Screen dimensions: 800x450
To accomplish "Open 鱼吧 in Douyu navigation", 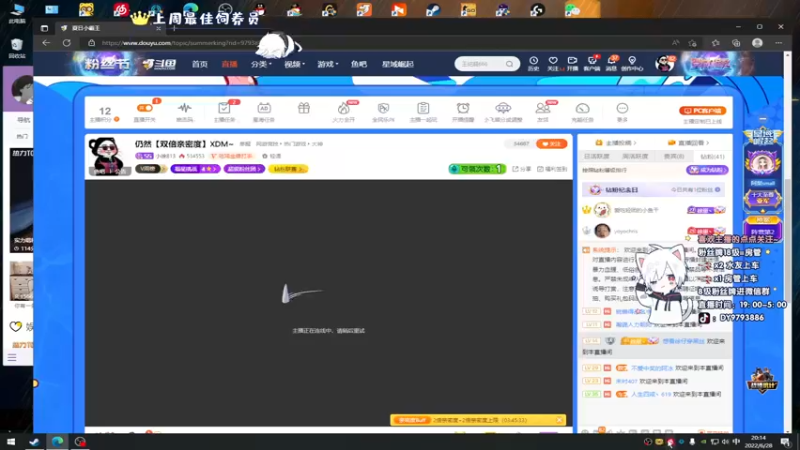I will pyautogui.click(x=359, y=64).
